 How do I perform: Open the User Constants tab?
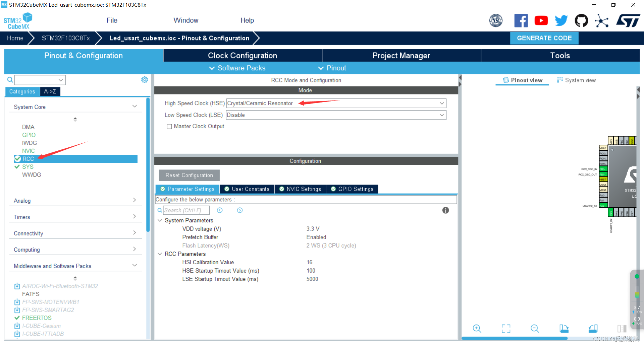[x=247, y=189]
